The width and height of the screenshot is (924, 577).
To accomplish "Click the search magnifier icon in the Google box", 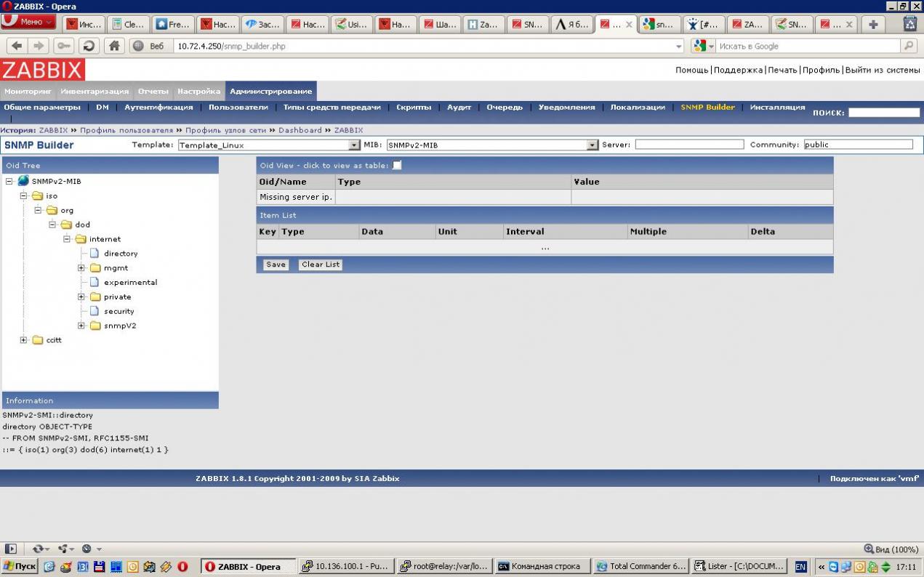I will tap(908, 46).
